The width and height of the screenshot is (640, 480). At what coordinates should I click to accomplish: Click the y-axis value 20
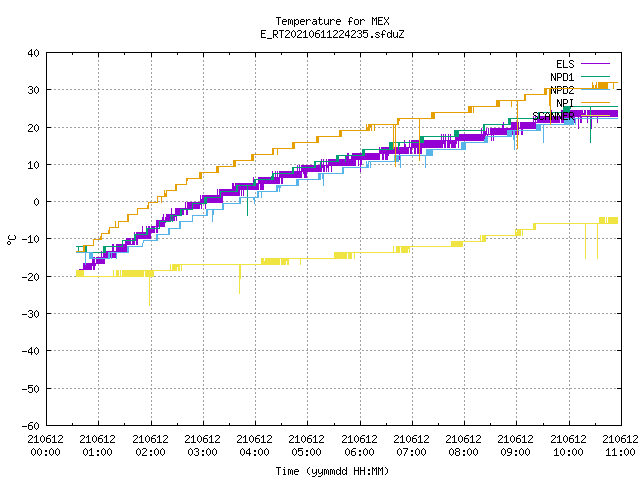point(33,128)
